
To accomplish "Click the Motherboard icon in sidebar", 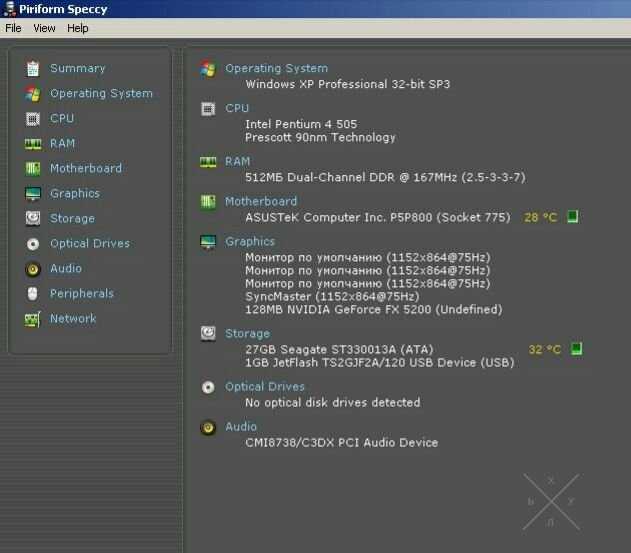I will tap(33, 169).
